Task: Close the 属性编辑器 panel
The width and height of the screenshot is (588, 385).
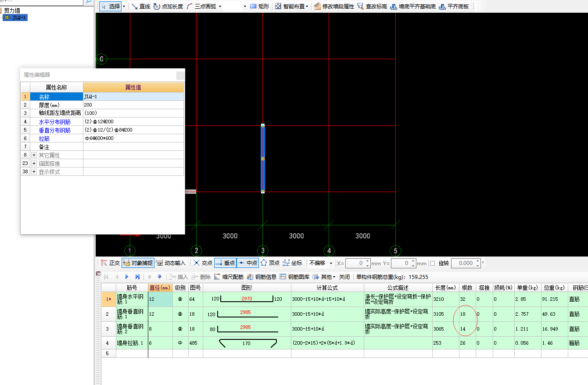Action: point(180,75)
